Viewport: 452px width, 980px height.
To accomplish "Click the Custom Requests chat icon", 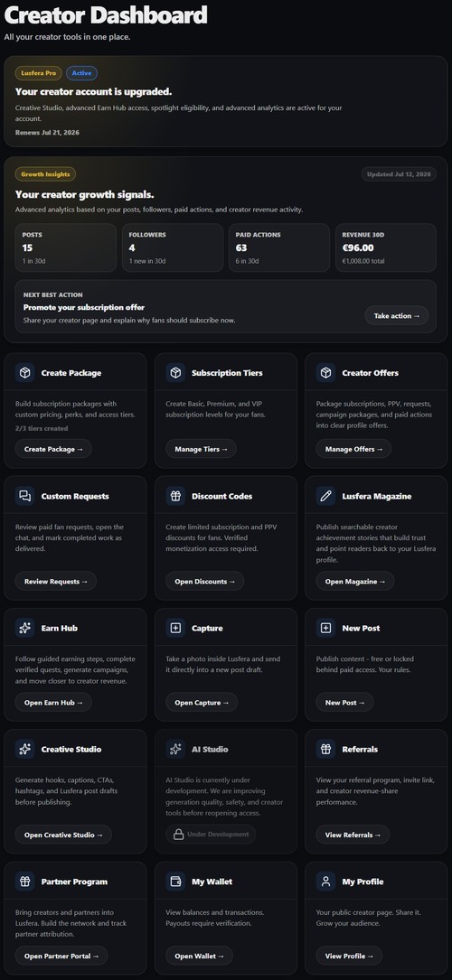I will [25, 496].
